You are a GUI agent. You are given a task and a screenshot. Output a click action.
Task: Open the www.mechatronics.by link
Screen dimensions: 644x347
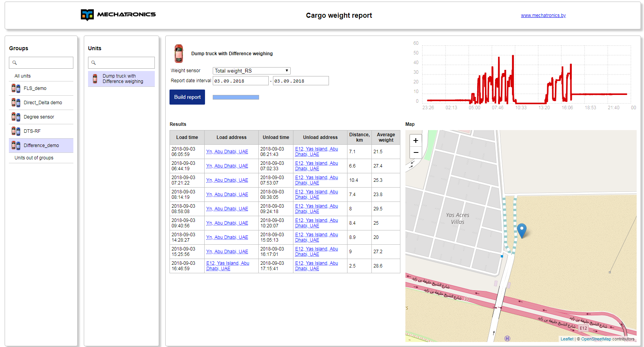click(543, 15)
